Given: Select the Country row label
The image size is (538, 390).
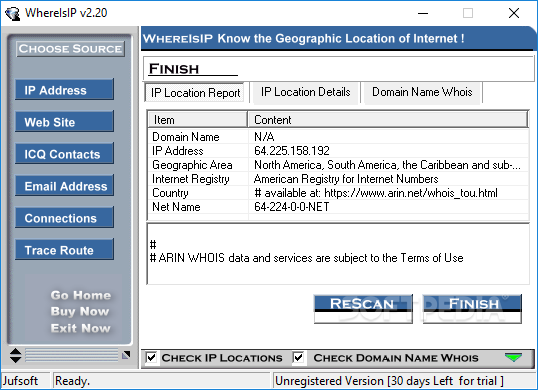Looking at the screenshot, I should [170, 193].
